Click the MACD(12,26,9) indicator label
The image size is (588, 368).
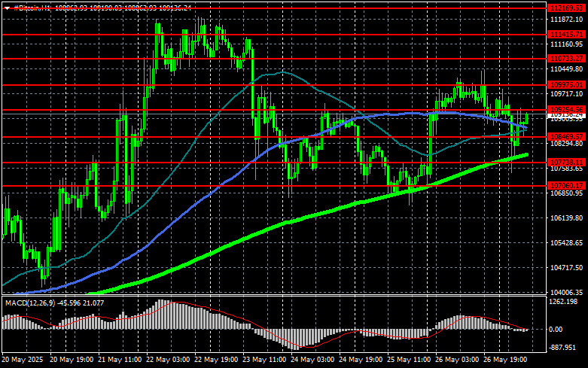31,303
